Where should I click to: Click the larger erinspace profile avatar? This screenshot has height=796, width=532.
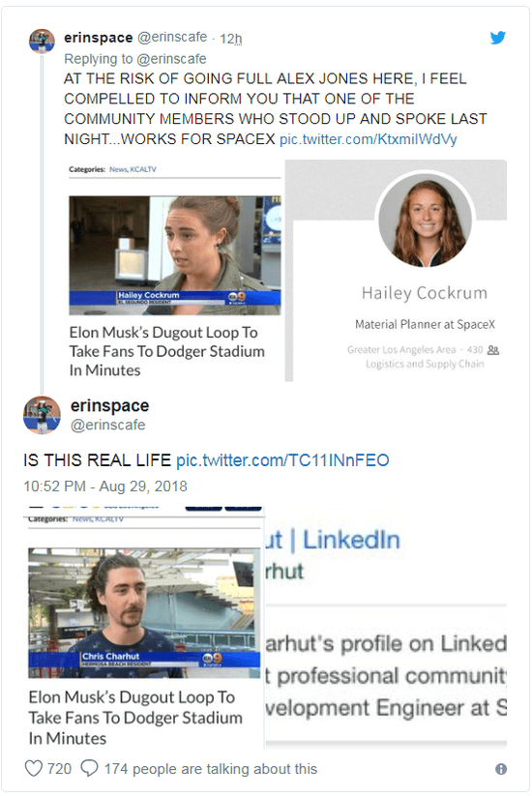(x=42, y=415)
